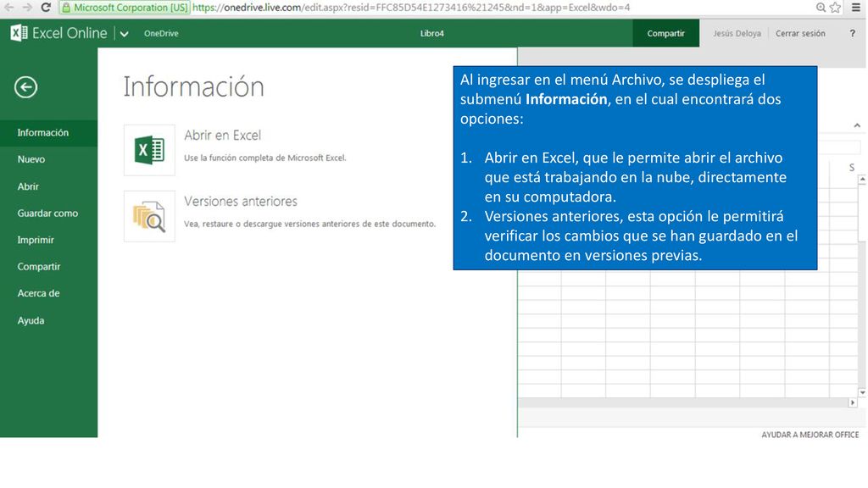Click the horizontal scrollbar right arrow
The width and height of the screenshot is (868, 488).
(x=853, y=402)
